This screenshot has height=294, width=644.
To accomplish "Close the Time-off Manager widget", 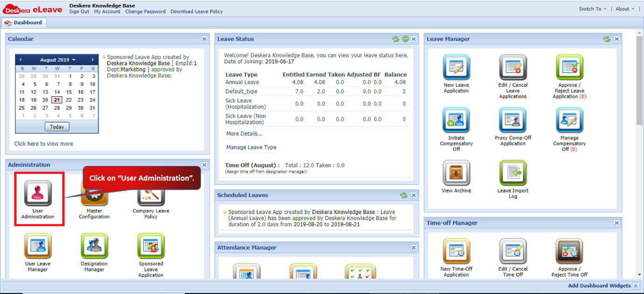I will point(617,223).
